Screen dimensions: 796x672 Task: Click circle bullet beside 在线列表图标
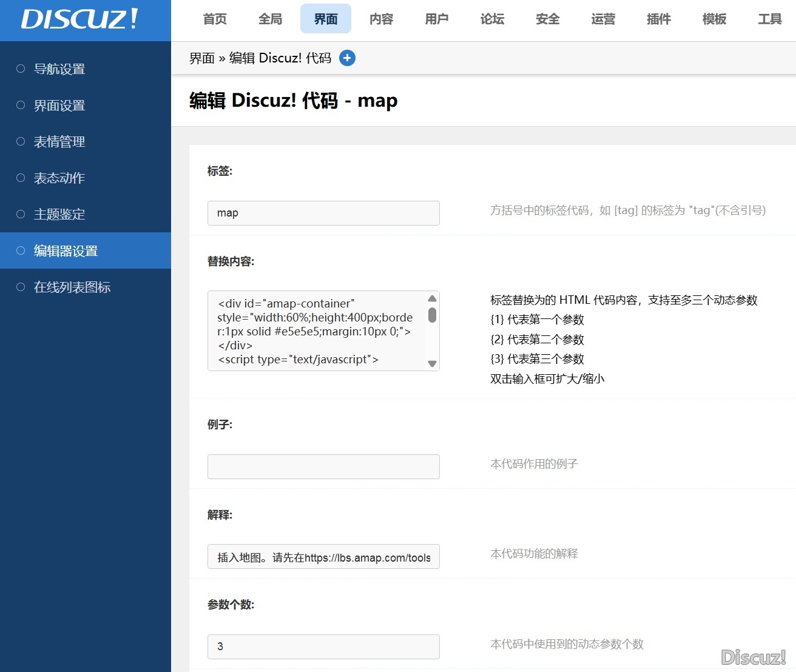(21, 287)
